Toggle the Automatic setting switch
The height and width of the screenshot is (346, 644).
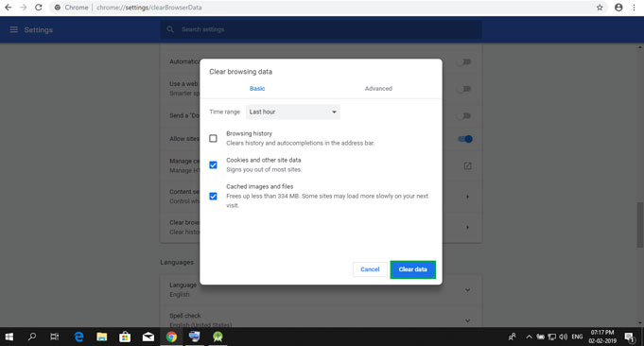coord(465,62)
